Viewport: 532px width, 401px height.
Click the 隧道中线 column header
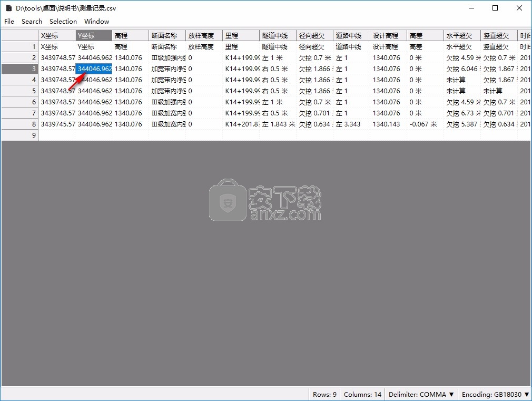tap(278, 36)
